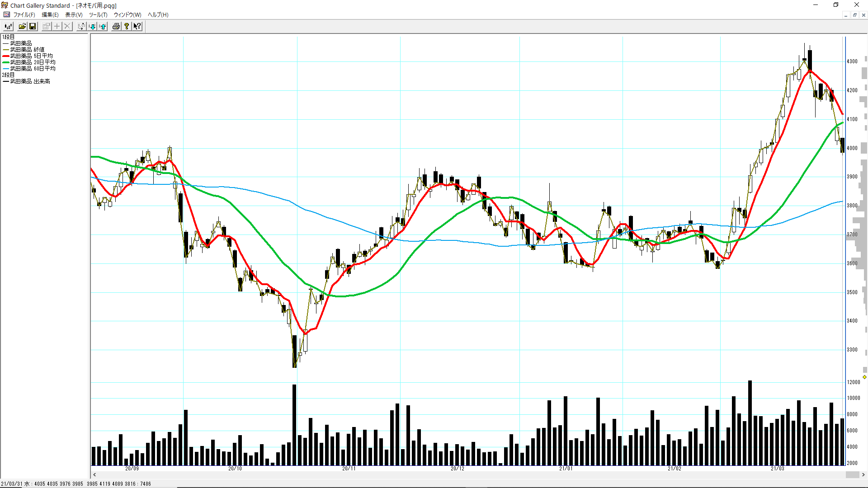The width and height of the screenshot is (868, 488).
Task: Click the yellow diamond marker on right edge
Action: pos(864,377)
